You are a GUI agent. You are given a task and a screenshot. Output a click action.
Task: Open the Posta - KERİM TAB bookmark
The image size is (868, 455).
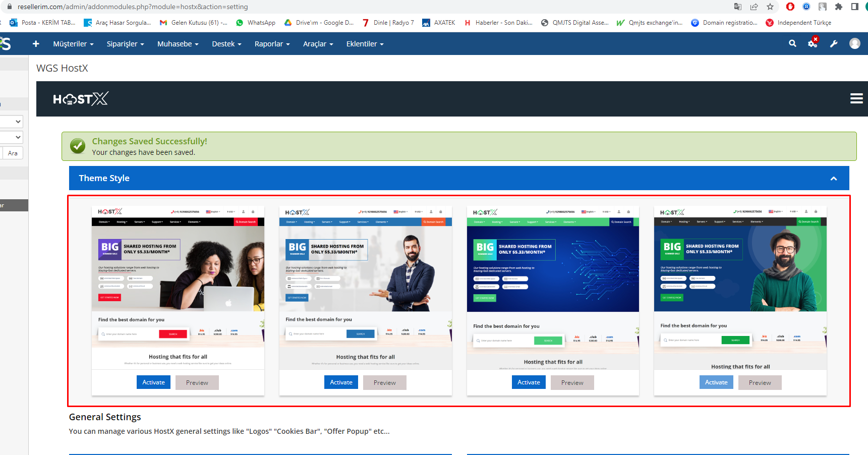click(42, 23)
